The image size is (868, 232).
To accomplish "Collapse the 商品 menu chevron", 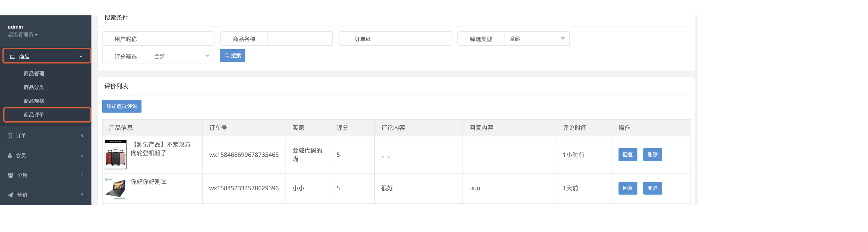I will click(x=81, y=57).
